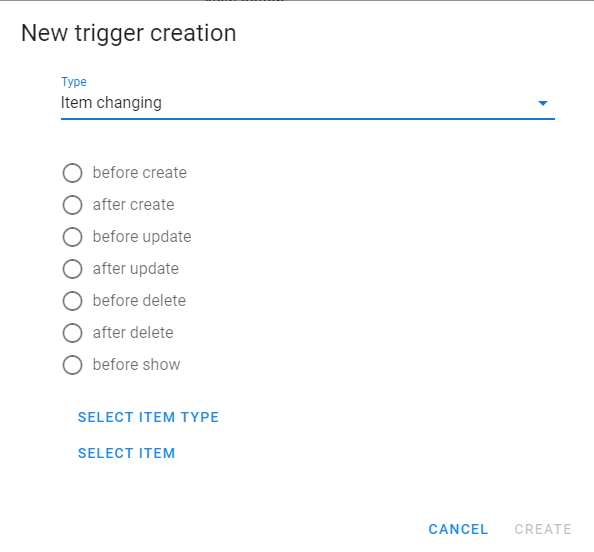This screenshot has height=552, width=594.
Task: Select the 'after create' radio circle
Action: [x=72, y=205]
